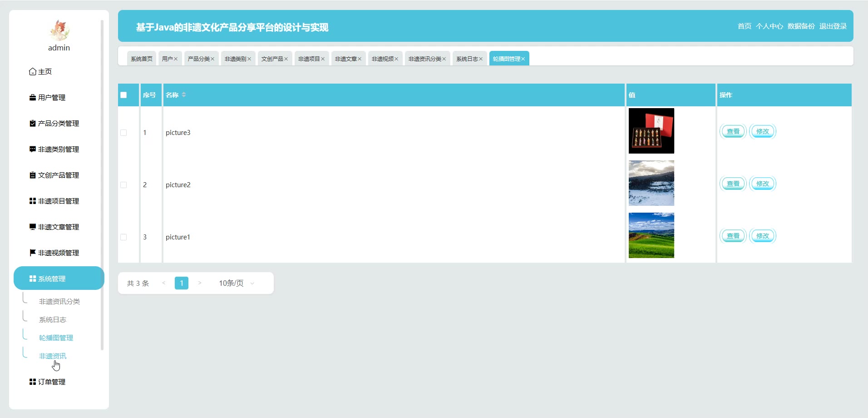Screen dimensions: 868x418
Task: Close the 非遗文章 tab
Action: [360, 59]
